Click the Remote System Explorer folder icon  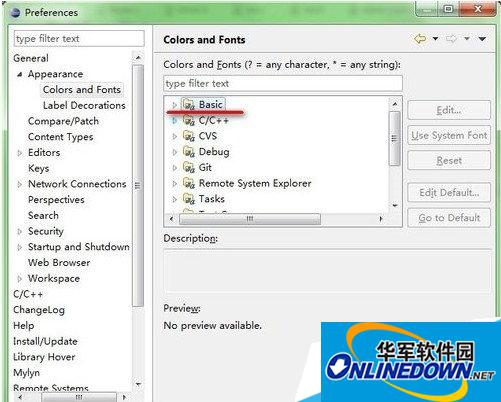pyautogui.click(x=189, y=183)
